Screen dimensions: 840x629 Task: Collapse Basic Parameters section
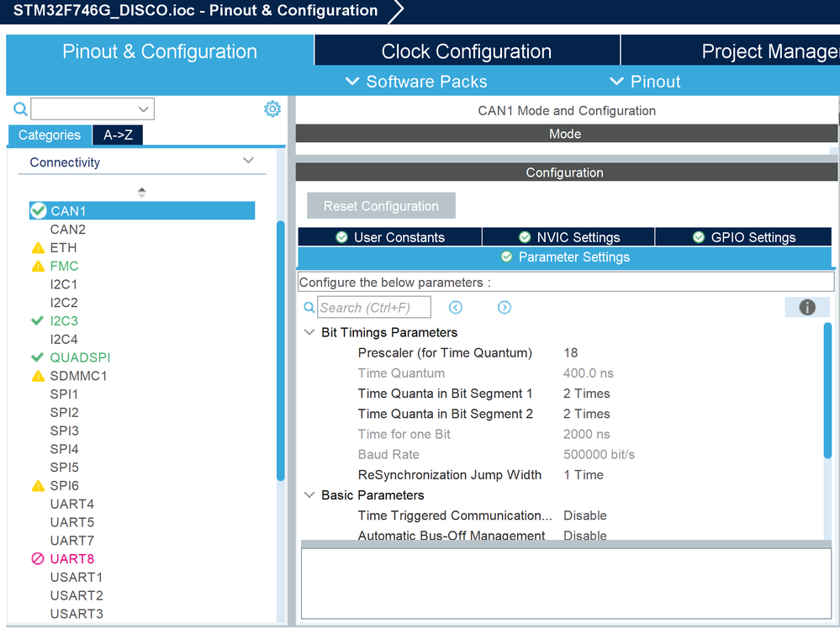(x=309, y=495)
